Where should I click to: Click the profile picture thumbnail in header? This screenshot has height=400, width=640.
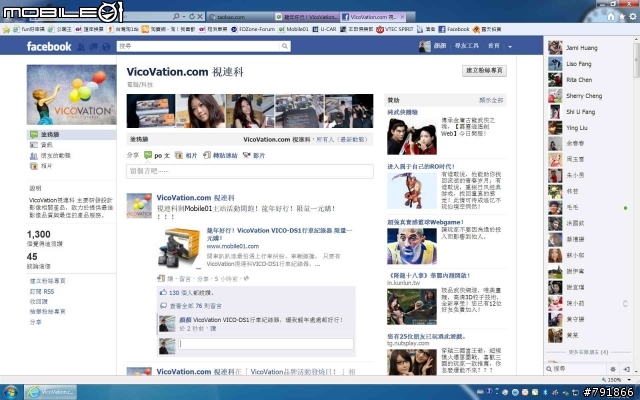click(424, 47)
